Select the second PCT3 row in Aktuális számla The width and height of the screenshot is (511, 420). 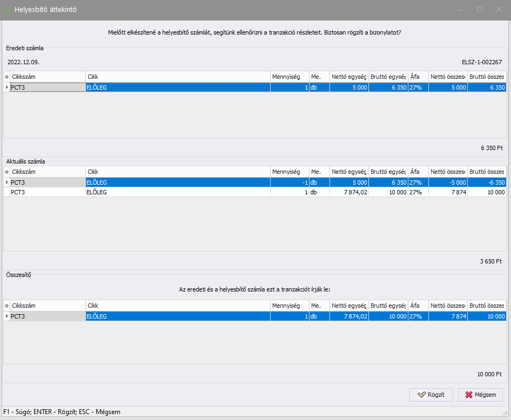(x=48, y=192)
